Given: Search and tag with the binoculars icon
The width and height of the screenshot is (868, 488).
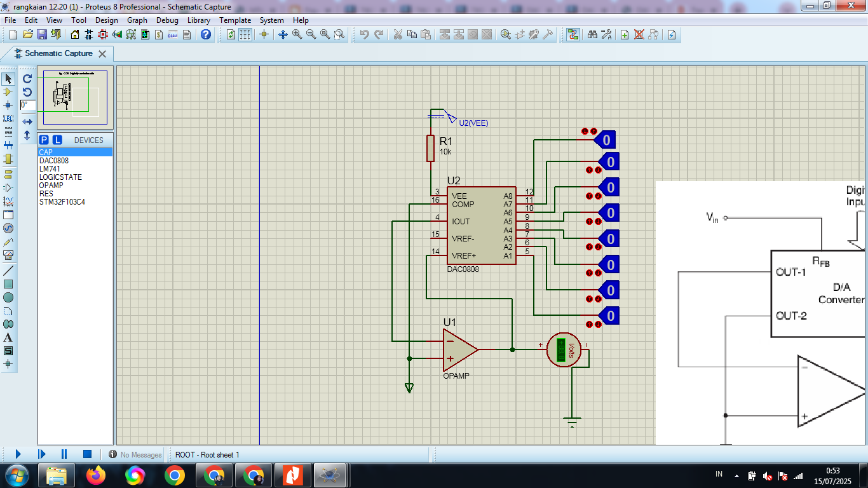Looking at the screenshot, I should 592,34.
